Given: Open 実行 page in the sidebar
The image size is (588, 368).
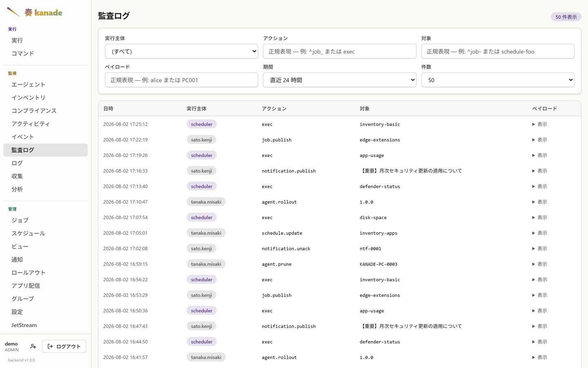Looking at the screenshot, I should click(x=45, y=40).
